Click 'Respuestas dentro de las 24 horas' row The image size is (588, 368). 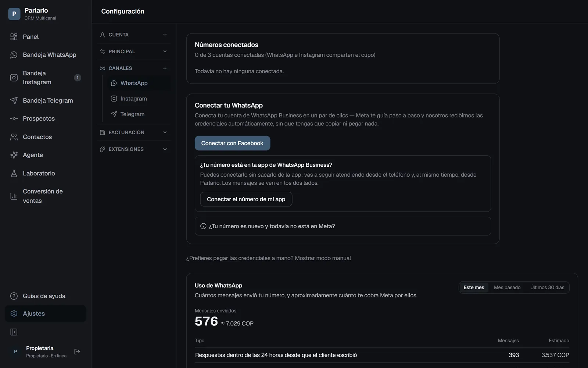(x=382, y=355)
